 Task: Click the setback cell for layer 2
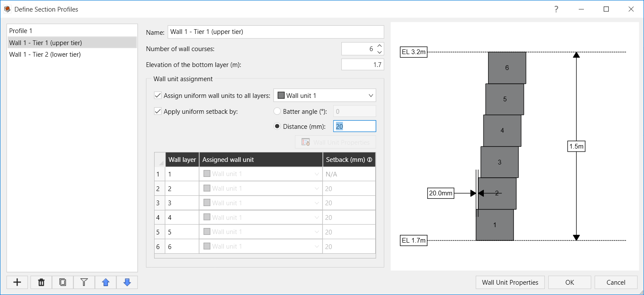click(349, 189)
